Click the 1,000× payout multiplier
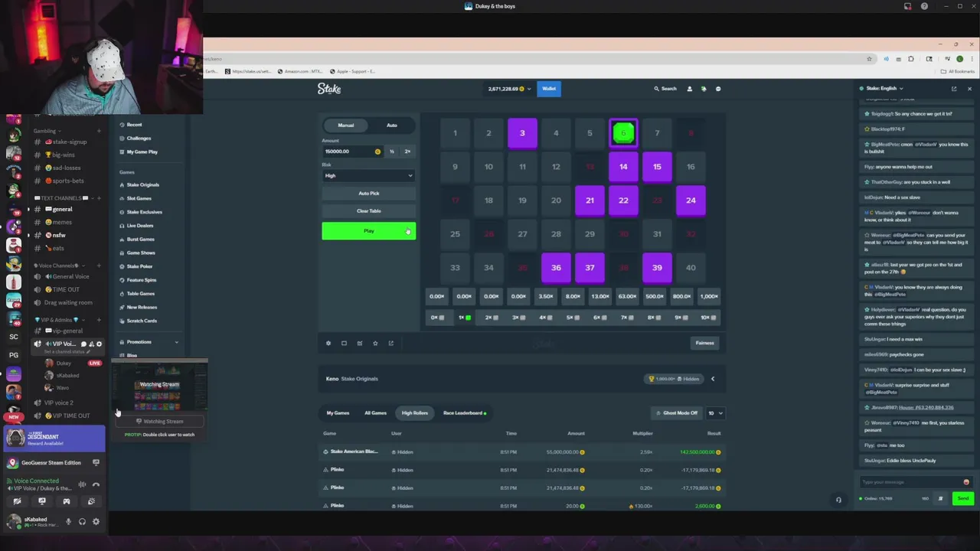Screen dimensions: 980x551 point(709,297)
